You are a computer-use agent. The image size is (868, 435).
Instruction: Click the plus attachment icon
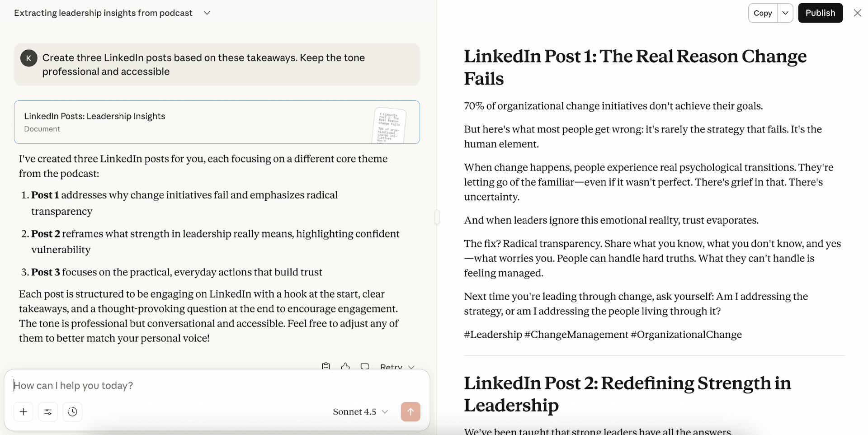point(23,411)
